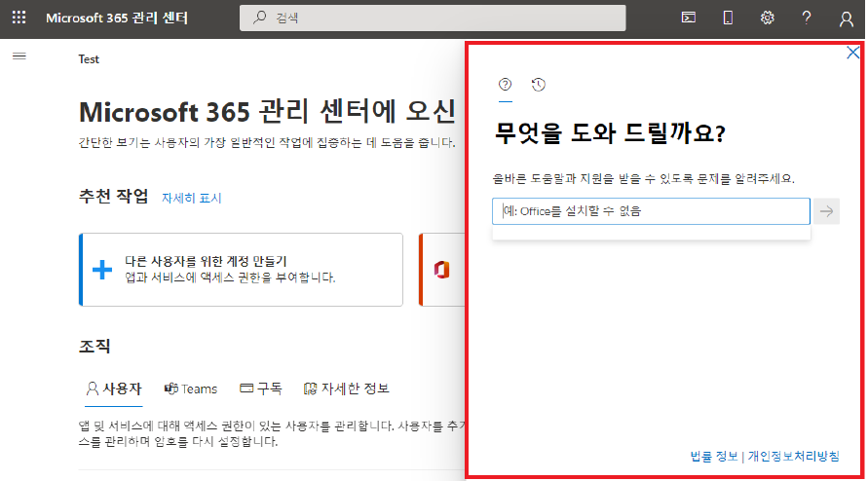The width and height of the screenshot is (868, 481).
Task: Click the Test organization name text
Action: (x=89, y=59)
